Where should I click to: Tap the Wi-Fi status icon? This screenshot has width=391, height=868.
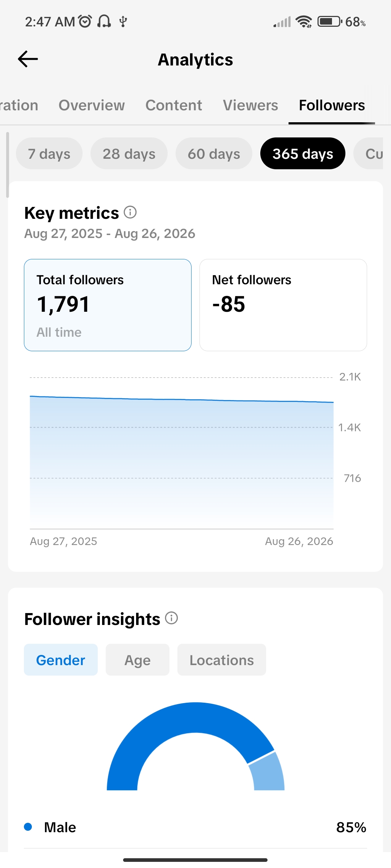tap(304, 22)
